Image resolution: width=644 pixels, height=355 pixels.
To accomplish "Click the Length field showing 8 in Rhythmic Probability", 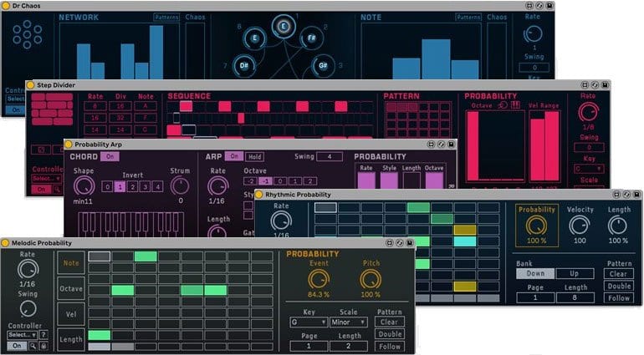I will (575, 297).
